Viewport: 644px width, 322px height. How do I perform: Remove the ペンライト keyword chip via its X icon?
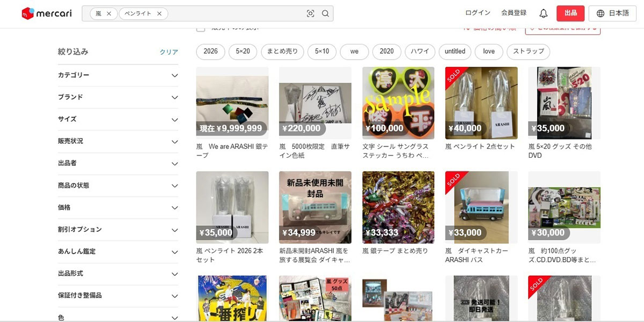coord(159,13)
